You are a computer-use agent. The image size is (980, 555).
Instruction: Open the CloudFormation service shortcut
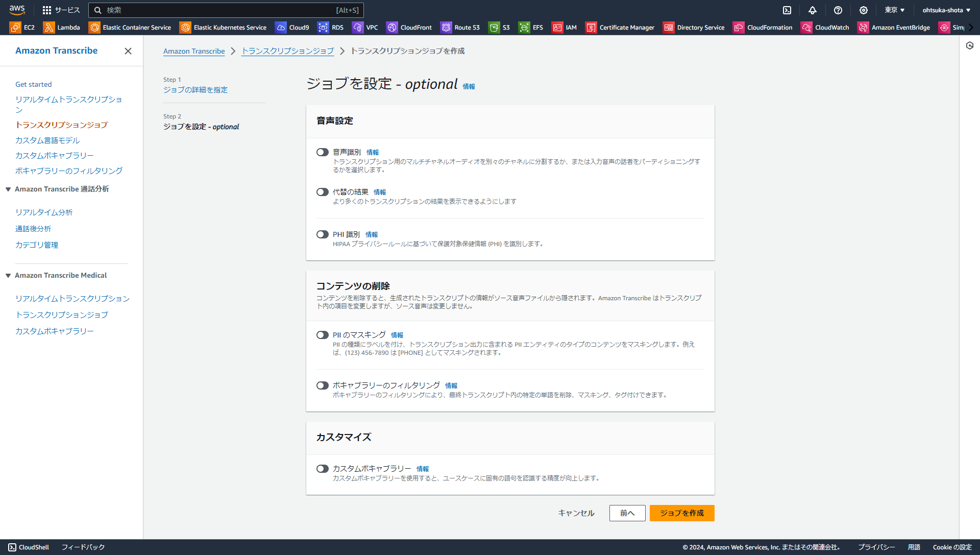point(763,28)
